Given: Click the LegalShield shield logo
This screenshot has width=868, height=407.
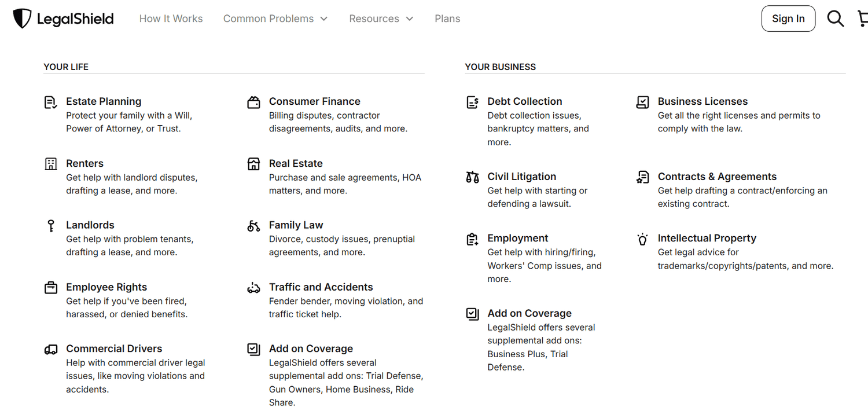Looking at the screenshot, I should 22,18.
